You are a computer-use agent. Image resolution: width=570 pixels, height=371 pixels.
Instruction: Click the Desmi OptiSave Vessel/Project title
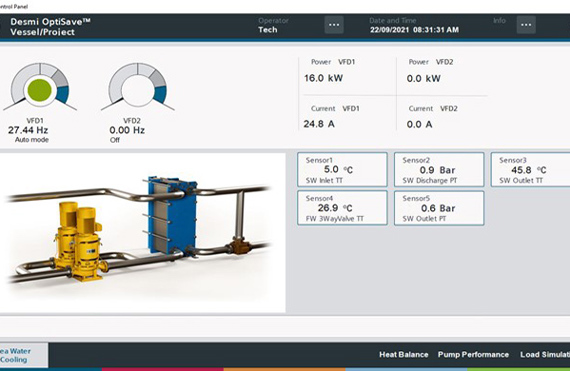click(50, 27)
